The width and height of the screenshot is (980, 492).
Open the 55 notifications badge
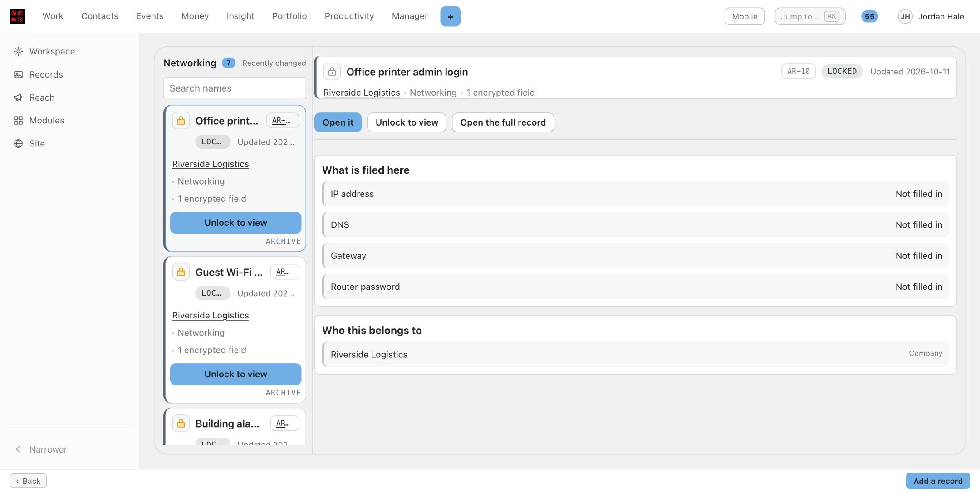coord(869,16)
